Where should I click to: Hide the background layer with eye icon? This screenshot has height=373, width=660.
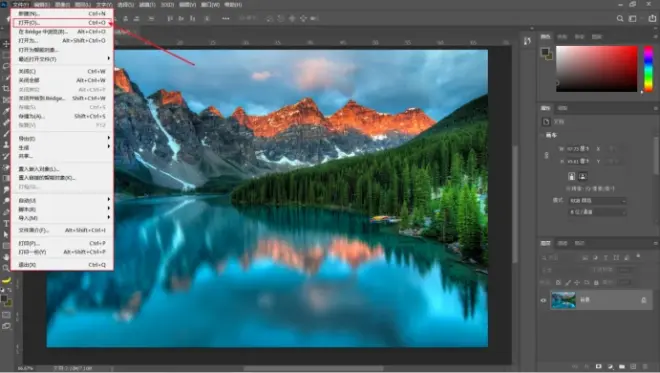543,301
